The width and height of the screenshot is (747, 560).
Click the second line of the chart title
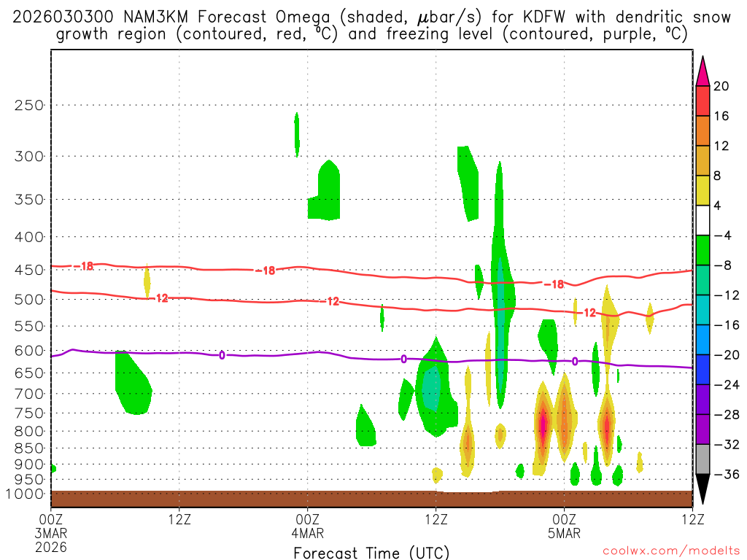pyautogui.click(x=371, y=34)
